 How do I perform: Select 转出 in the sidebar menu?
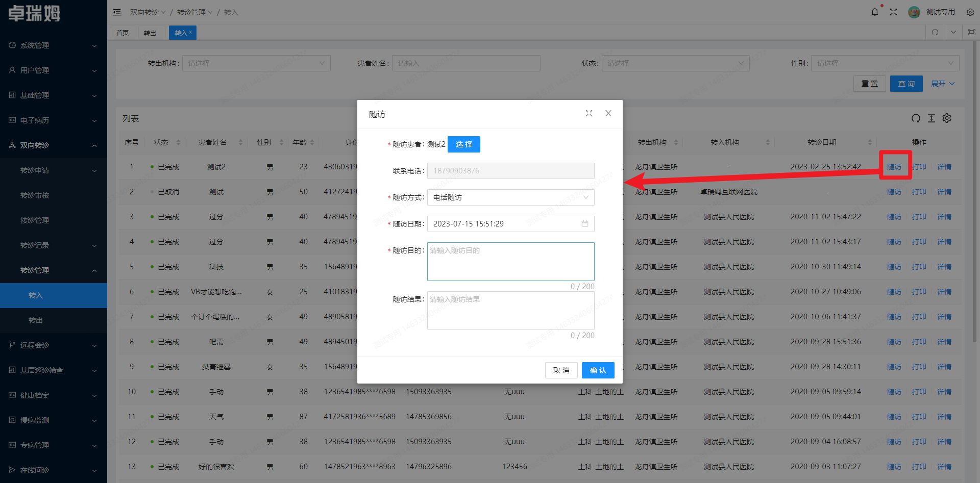point(36,320)
